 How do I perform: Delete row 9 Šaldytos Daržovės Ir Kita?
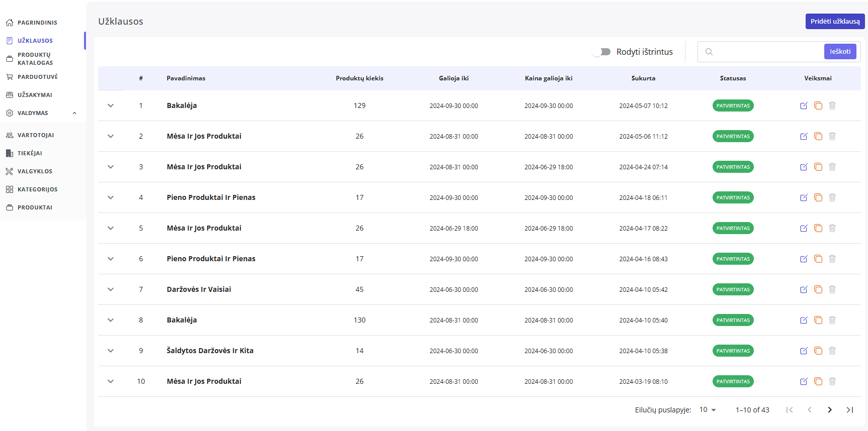pos(832,351)
